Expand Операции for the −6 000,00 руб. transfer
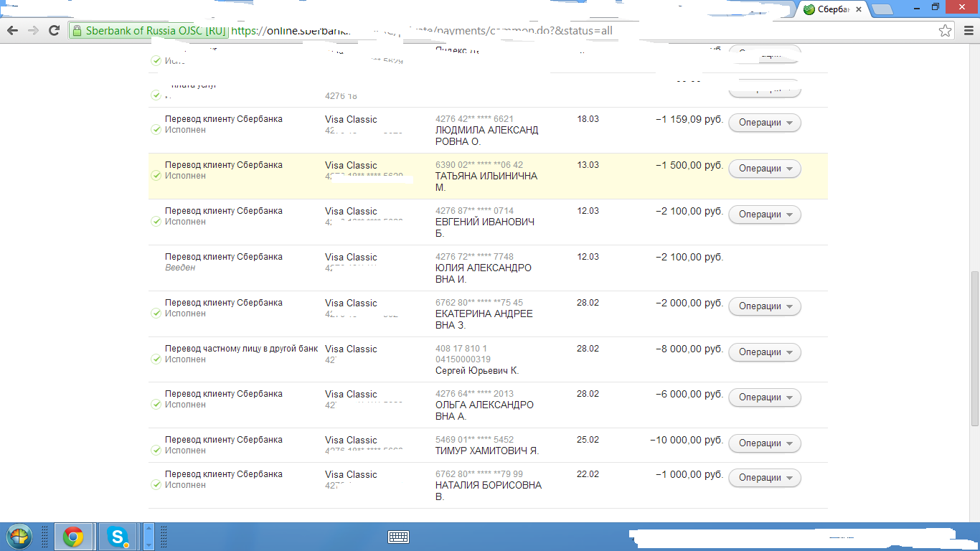The width and height of the screenshot is (980, 551). click(765, 397)
